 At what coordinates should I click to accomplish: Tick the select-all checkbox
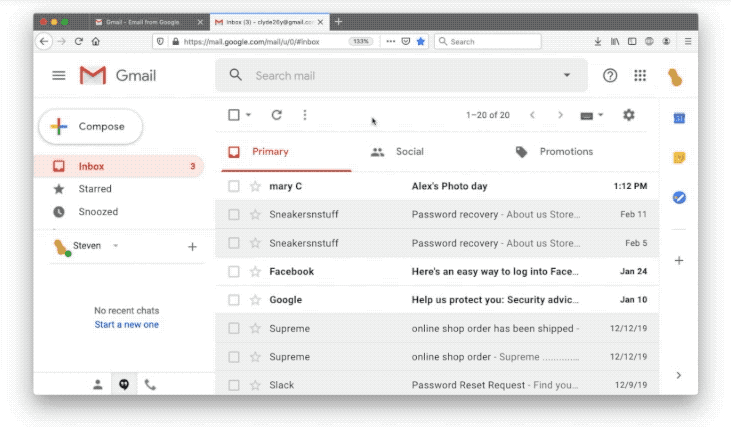pyautogui.click(x=234, y=115)
